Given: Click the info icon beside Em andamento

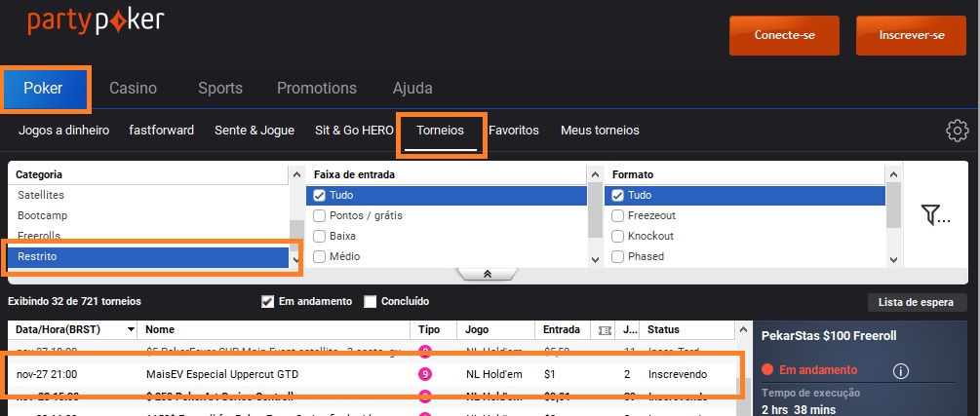Looking at the screenshot, I should (901, 371).
